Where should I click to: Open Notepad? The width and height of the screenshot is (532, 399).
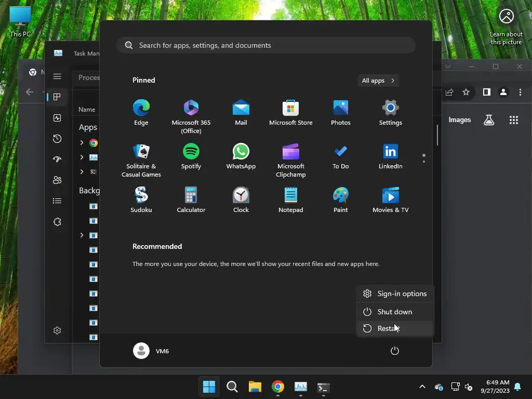[291, 200]
